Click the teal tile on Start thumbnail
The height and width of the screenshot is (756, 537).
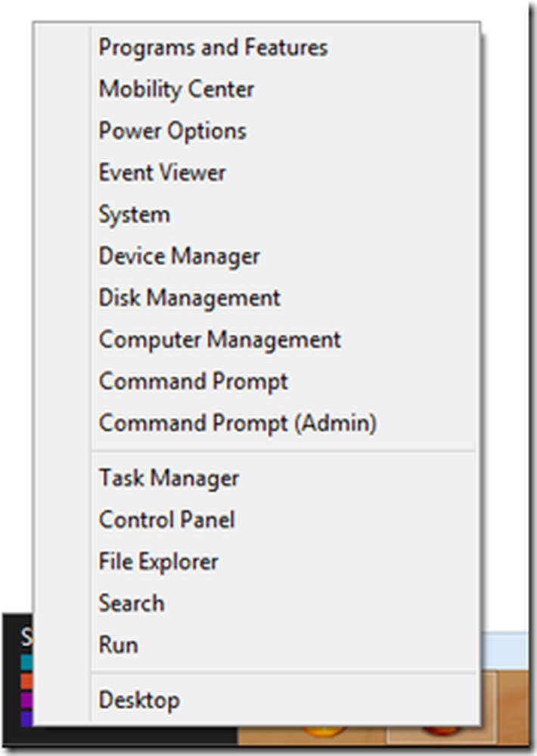click(x=26, y=662)
